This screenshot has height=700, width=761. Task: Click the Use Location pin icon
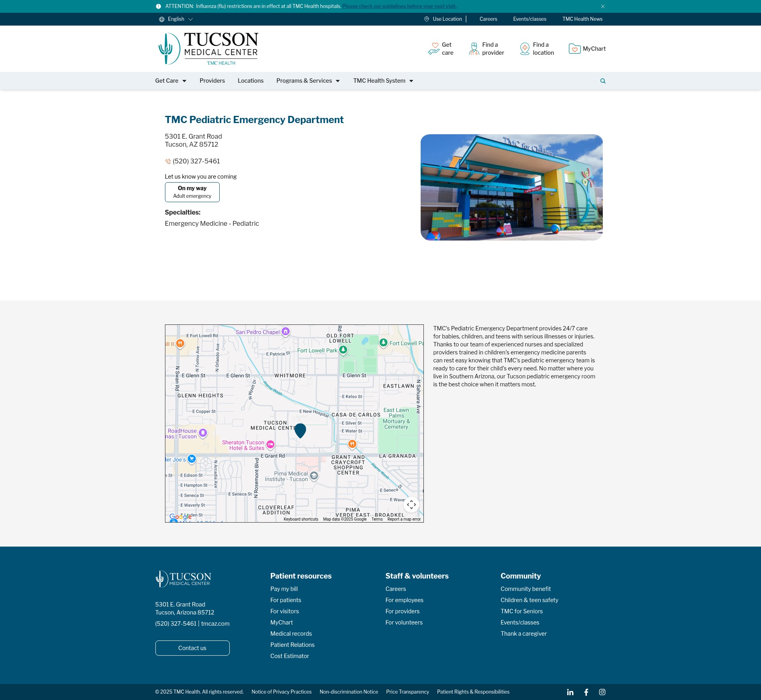click(x=427, y=19)
